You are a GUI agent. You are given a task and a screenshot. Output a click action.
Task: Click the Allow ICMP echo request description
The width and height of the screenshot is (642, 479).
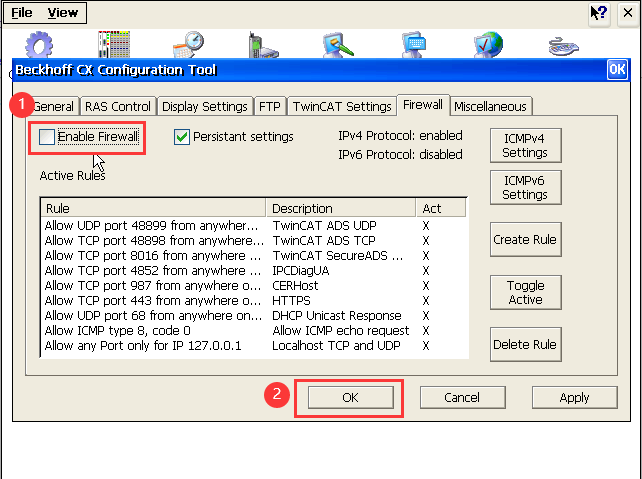(x=341, y=331)
